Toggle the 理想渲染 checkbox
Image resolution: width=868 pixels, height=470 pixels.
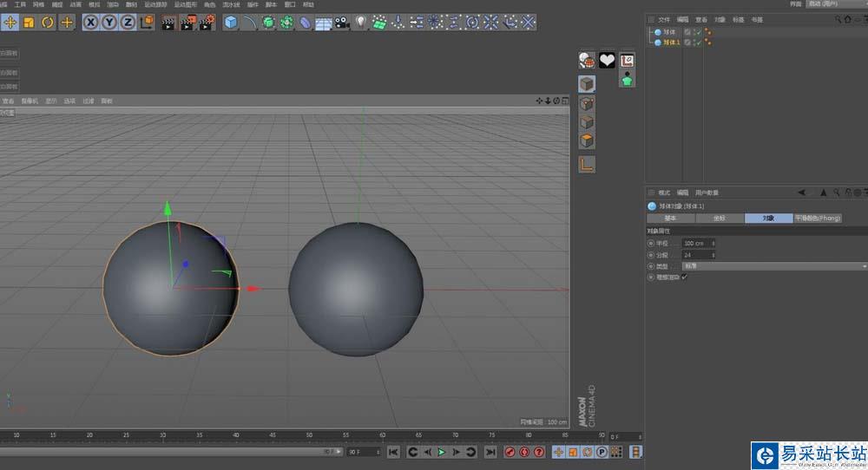(x=685, y=277)
